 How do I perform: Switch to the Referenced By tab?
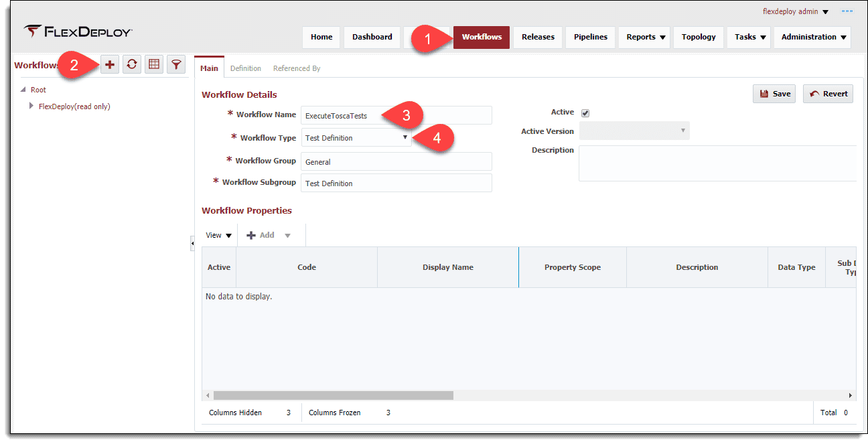[x=297, y=68]
